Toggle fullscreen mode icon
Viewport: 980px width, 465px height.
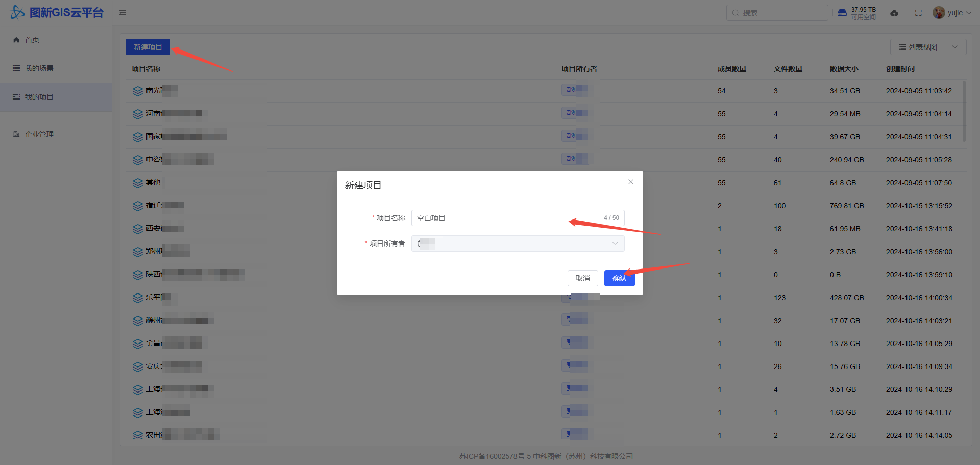pyautogui.click(x=918, y=13)
